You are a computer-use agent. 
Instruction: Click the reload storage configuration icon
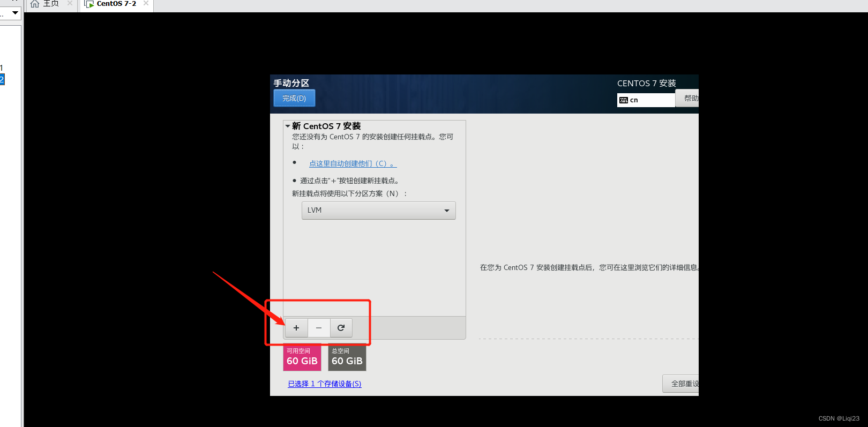[x=341, y=328]
